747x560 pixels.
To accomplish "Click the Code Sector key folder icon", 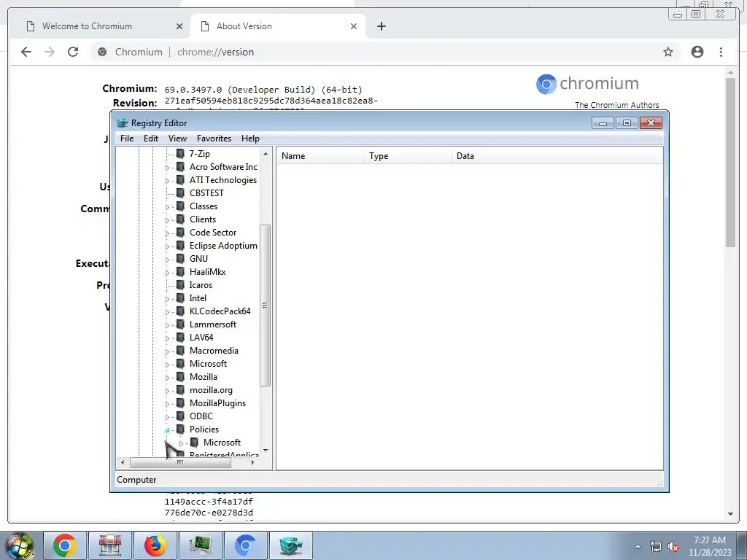I will click(181, 232).
